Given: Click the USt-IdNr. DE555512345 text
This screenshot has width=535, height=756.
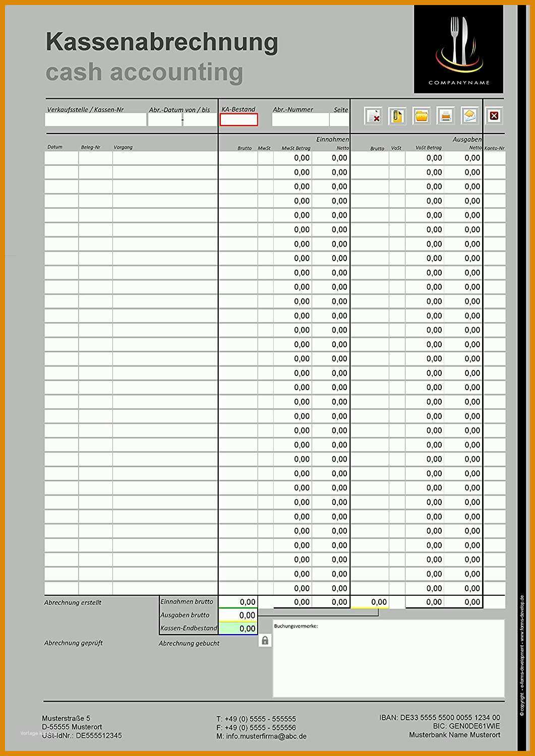Looking at the screenshot, I should (82, 735).
